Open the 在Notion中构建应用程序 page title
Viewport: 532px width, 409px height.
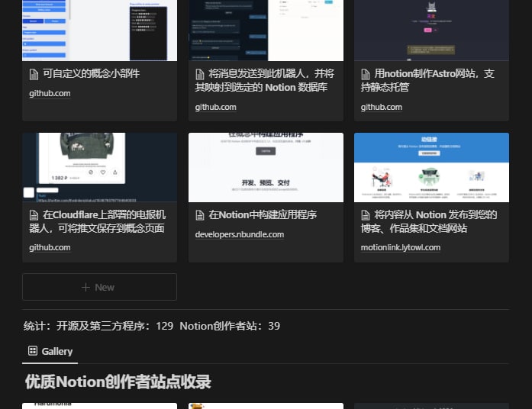[263, 214]
